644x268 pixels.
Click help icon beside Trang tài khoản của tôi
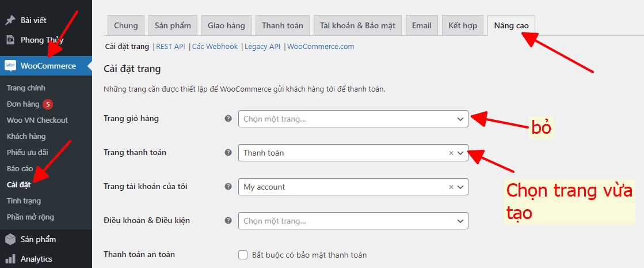228,187
